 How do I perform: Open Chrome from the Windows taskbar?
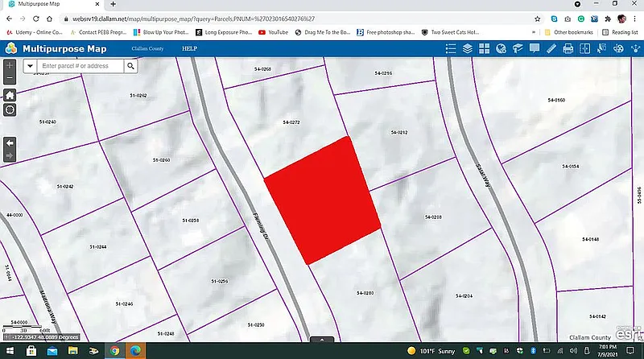tap(114, 351)
